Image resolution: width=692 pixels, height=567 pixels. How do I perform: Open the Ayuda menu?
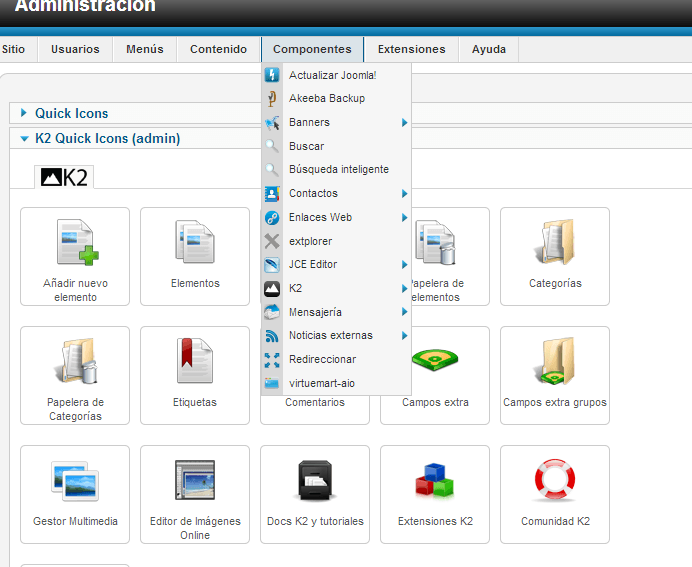point(489,49)
